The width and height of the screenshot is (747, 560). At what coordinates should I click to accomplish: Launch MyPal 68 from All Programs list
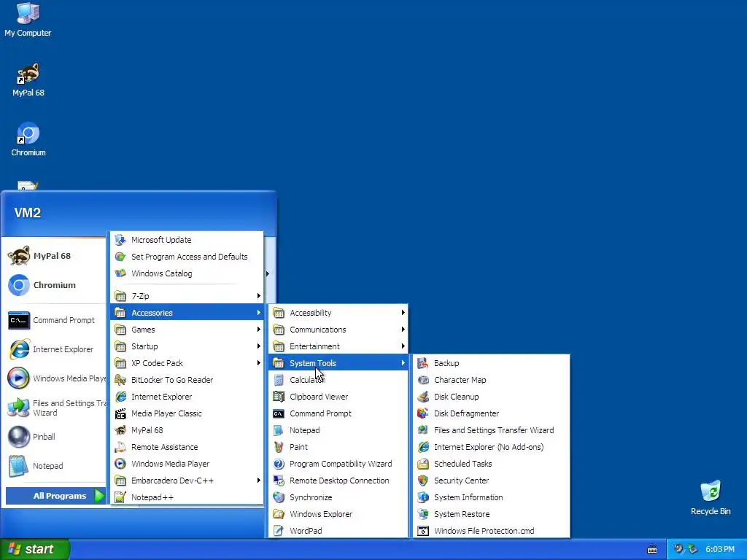(187, 430)
